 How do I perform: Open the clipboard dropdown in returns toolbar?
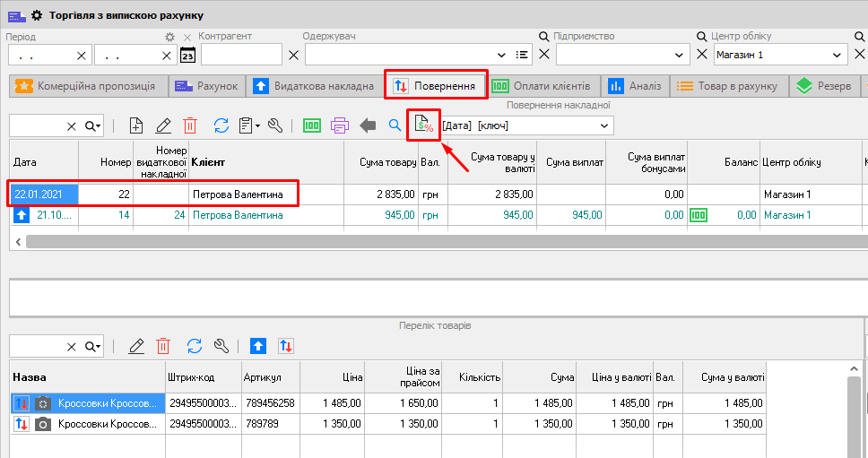250,125
